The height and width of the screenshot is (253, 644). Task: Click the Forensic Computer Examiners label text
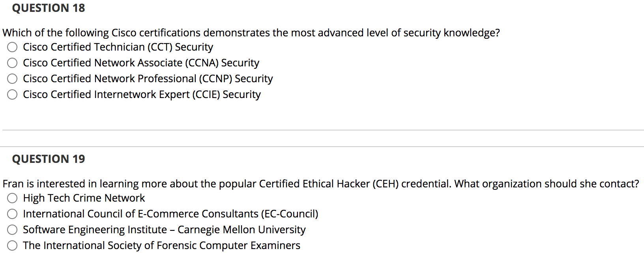coord(161,245)
